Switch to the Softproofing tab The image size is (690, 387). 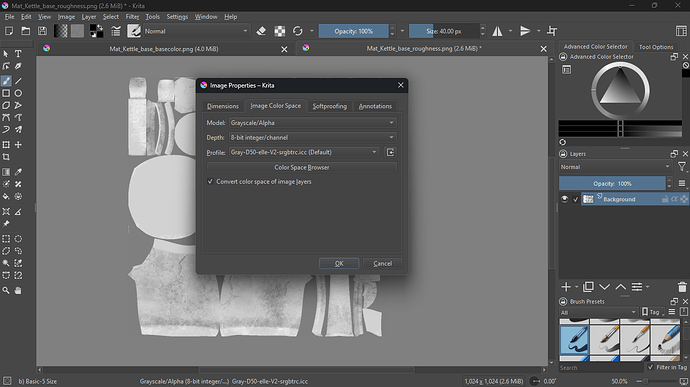pyautogui.click(x=330, y=106)
